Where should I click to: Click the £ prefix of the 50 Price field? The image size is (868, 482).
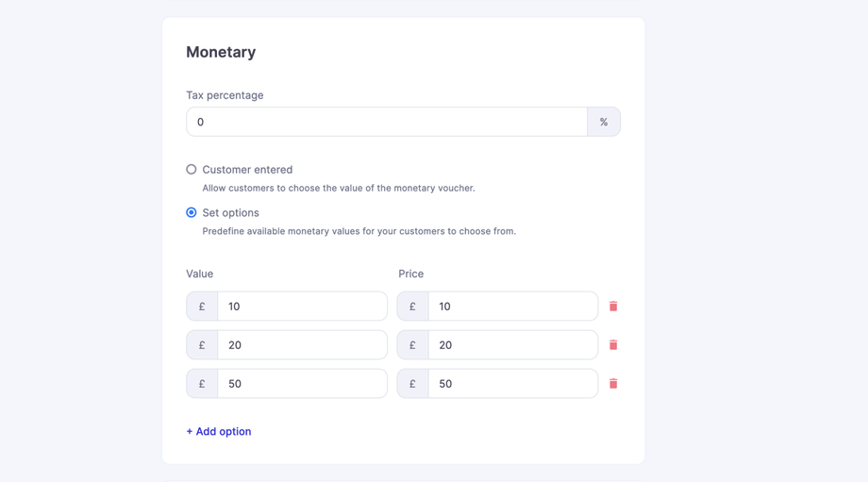412,384
